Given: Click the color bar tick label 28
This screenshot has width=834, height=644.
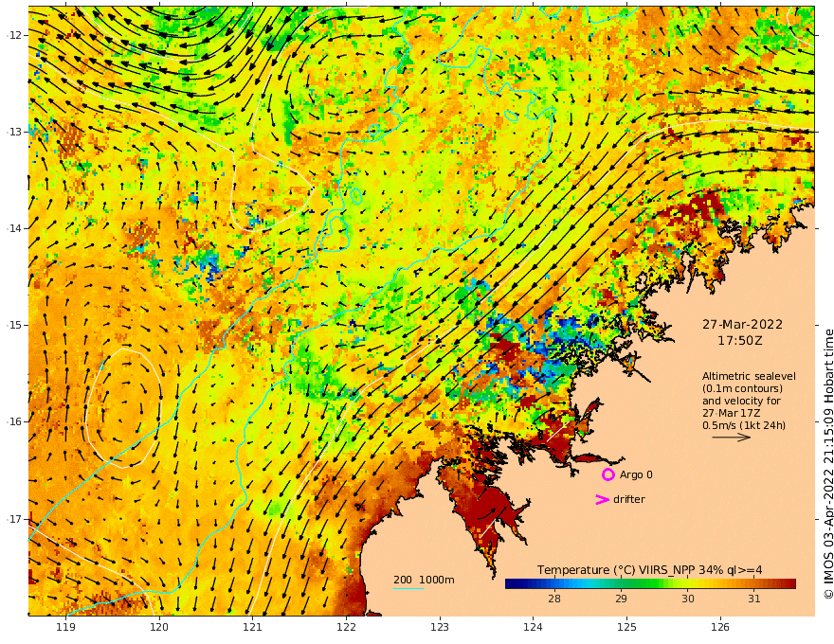Looking at the screenshot, I should pos(554,599).
